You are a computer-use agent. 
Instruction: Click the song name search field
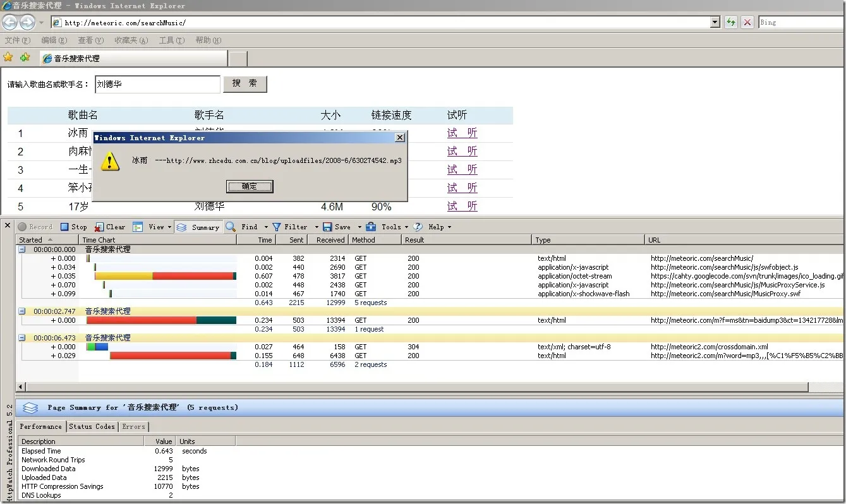(157, 84)
